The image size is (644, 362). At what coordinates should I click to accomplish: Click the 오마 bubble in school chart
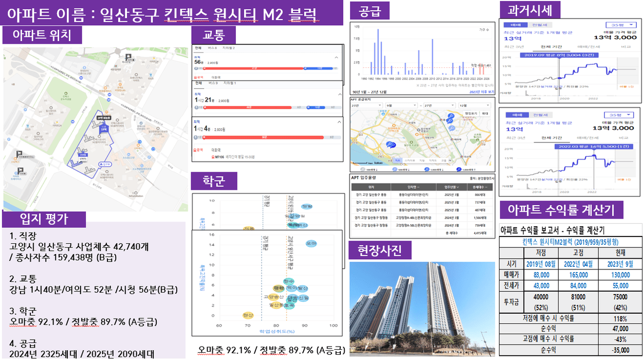click(x=311, y=243)
